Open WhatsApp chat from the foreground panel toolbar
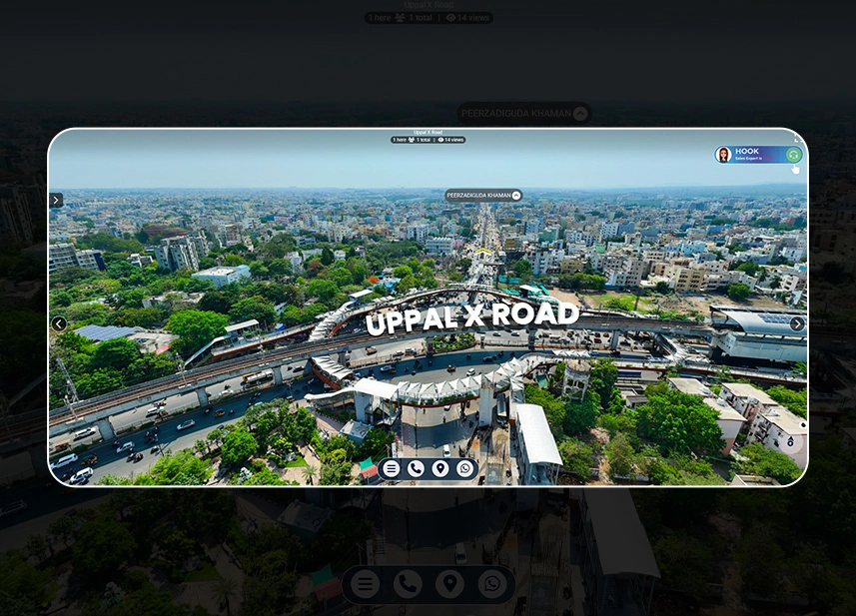This screenshot has height=616, width=856. click(464, 469)
